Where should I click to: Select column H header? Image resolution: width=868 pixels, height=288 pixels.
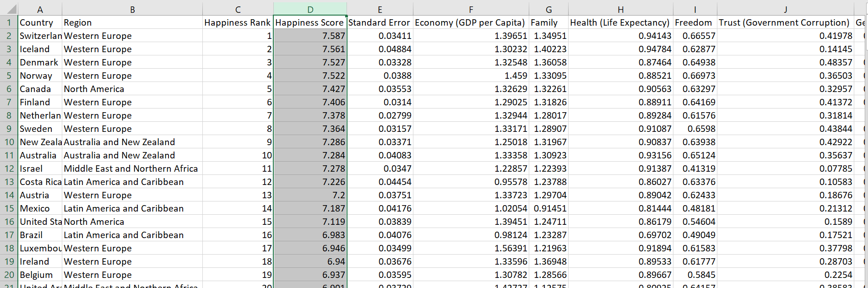pos(621,9)
